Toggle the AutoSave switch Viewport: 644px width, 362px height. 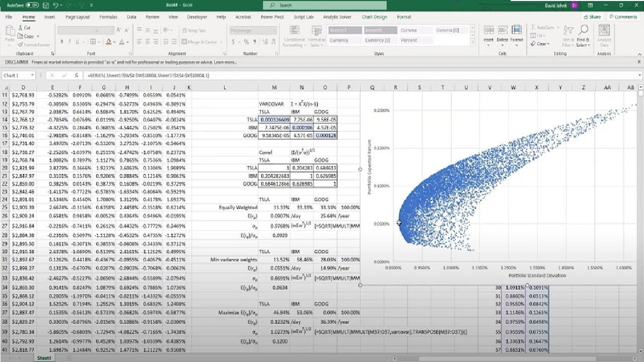(33, 5)
